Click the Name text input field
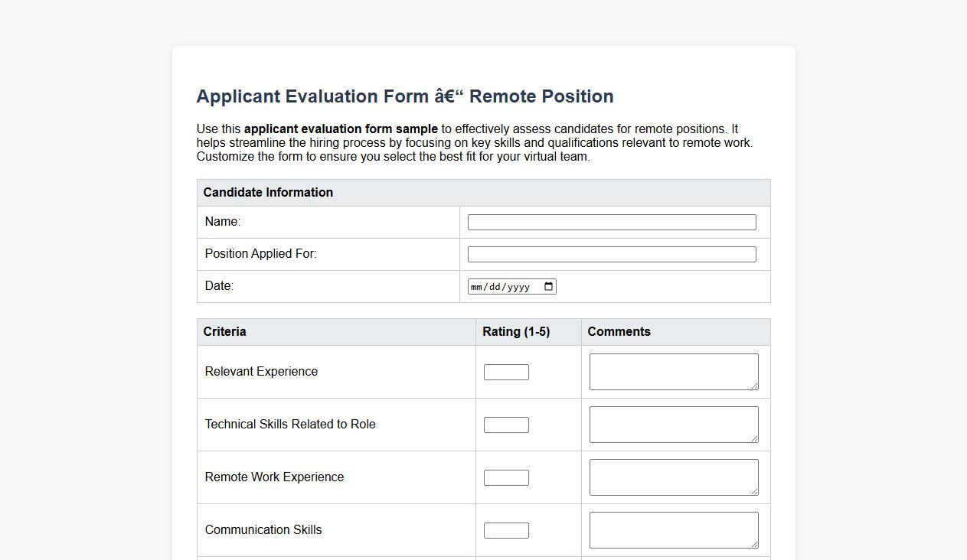 tap(611, 221)
